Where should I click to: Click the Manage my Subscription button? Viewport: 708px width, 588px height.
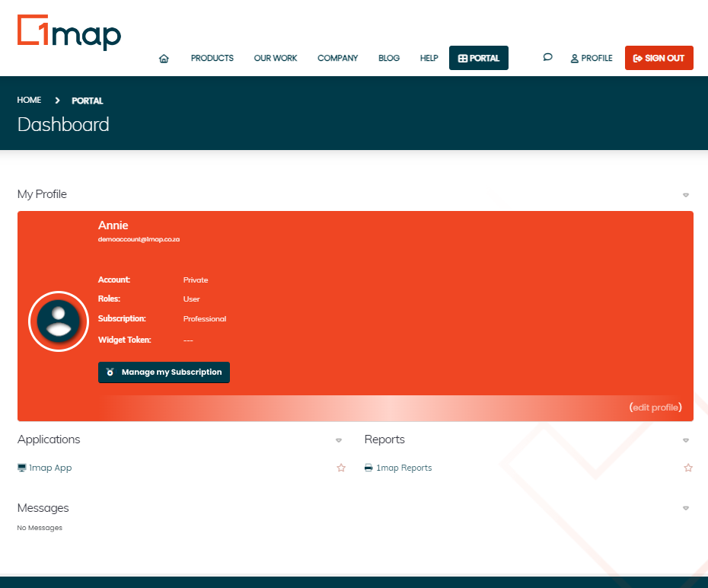164,372
